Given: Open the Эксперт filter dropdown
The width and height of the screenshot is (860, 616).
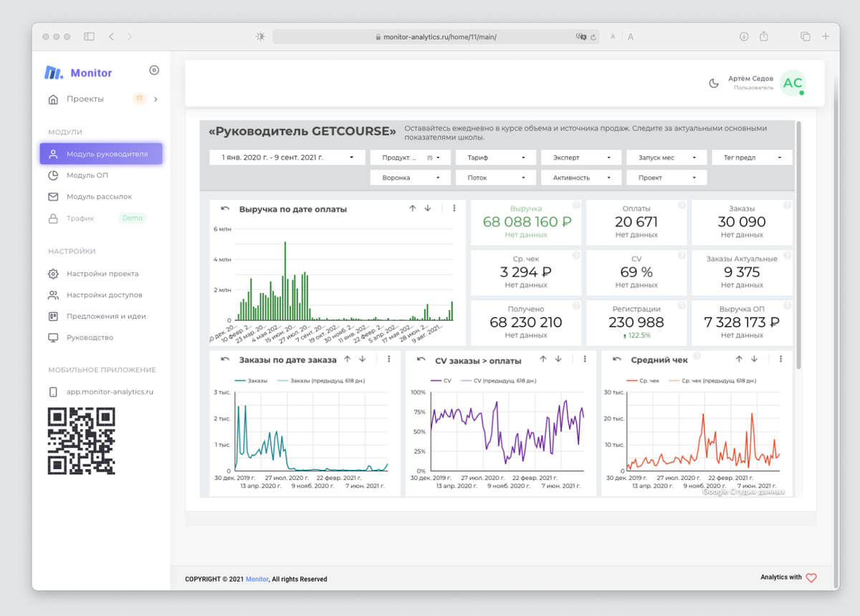Looking at the screenshot, I should [581, 158].
